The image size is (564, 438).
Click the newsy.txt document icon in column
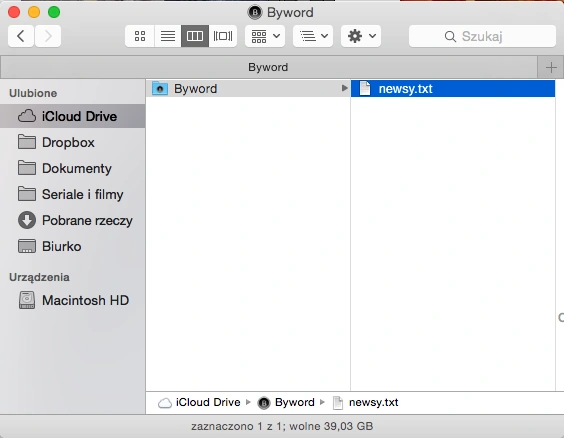(x=365, y=88)
